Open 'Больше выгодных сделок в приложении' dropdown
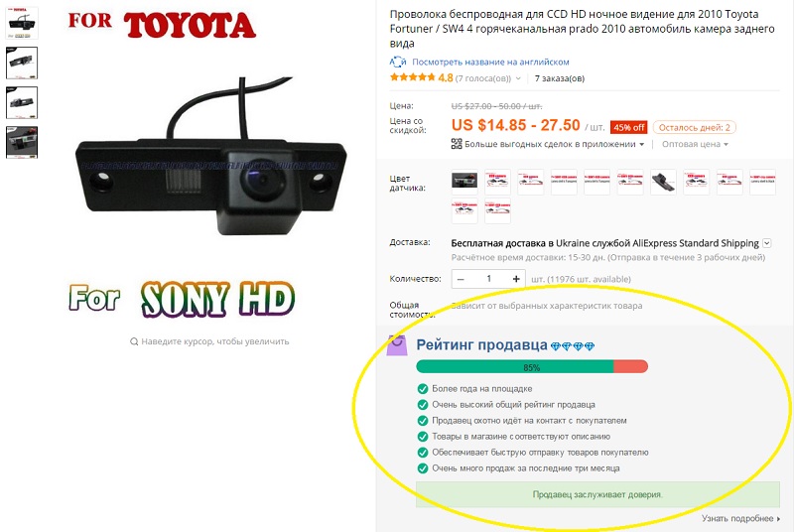 pos(555,144)
